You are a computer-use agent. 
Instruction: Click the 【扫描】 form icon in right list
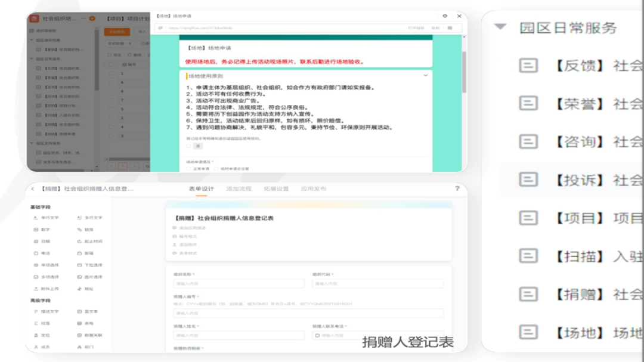click(528, 256)
